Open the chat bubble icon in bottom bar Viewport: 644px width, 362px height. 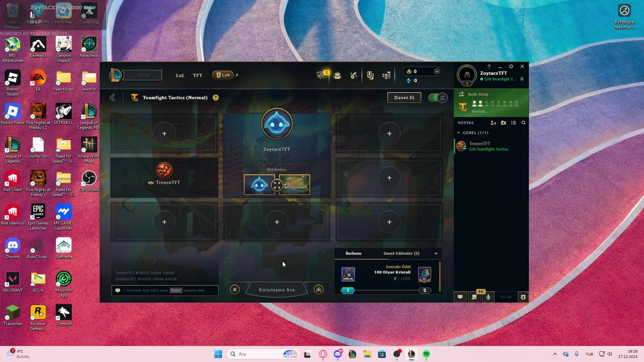tap(460, 297)
